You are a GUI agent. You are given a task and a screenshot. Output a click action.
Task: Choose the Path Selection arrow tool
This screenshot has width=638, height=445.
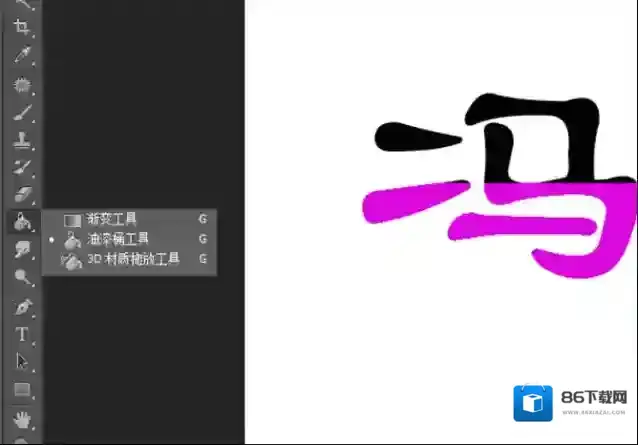pos(22,361)
